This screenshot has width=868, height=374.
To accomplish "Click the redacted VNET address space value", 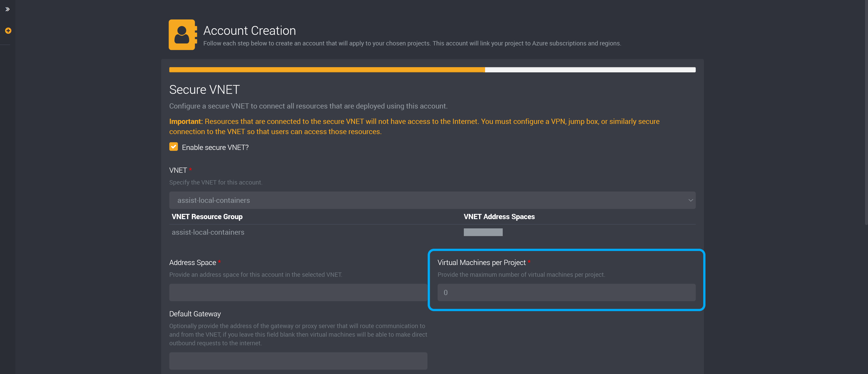I will click(x=483, y=232).
